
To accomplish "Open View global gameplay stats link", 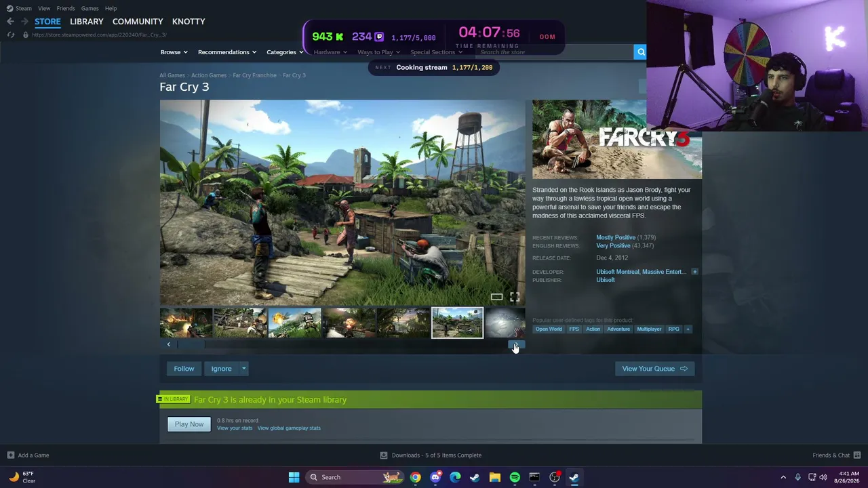I will tap(289, 428).
